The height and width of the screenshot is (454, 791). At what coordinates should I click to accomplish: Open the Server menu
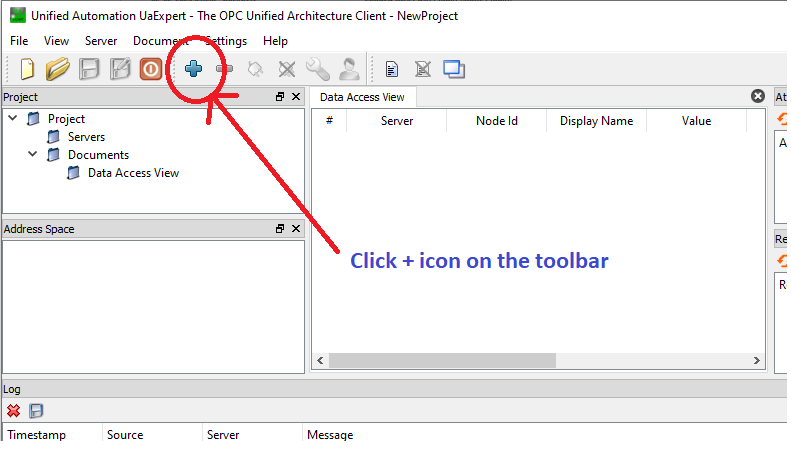click(x=101, y=41)
